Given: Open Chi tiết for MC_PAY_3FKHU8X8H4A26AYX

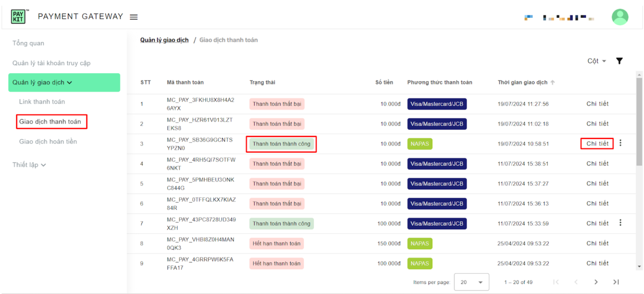Looking at the screenshot, I should (x=597, y=104).
